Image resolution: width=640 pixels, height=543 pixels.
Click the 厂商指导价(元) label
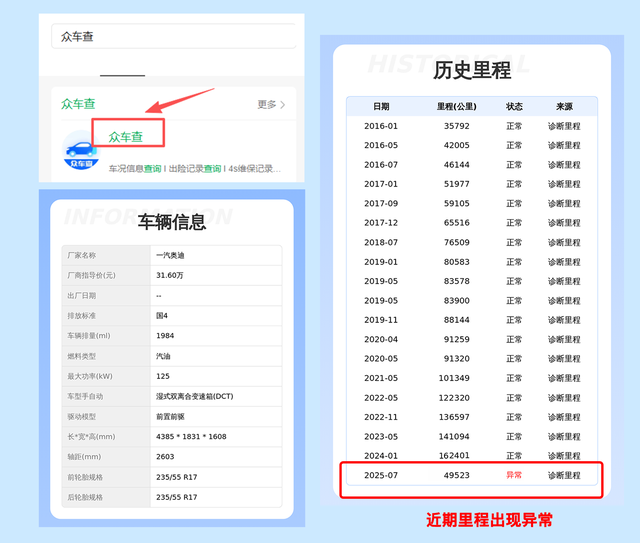pos(91,275)
